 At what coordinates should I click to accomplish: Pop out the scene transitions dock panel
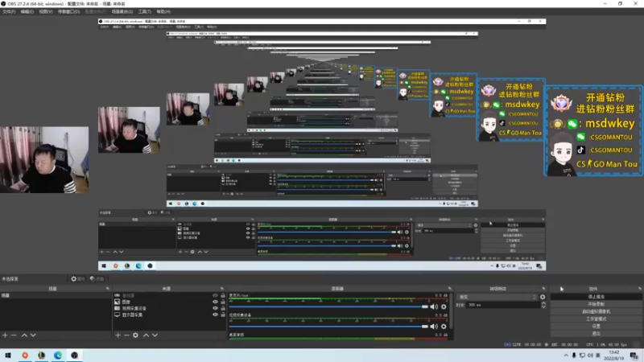(x=544, y=289)
